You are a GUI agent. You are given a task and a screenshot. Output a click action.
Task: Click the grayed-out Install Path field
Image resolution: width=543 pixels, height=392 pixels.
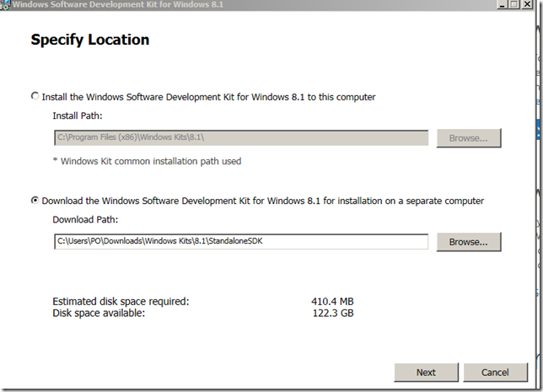pos(239,137)
